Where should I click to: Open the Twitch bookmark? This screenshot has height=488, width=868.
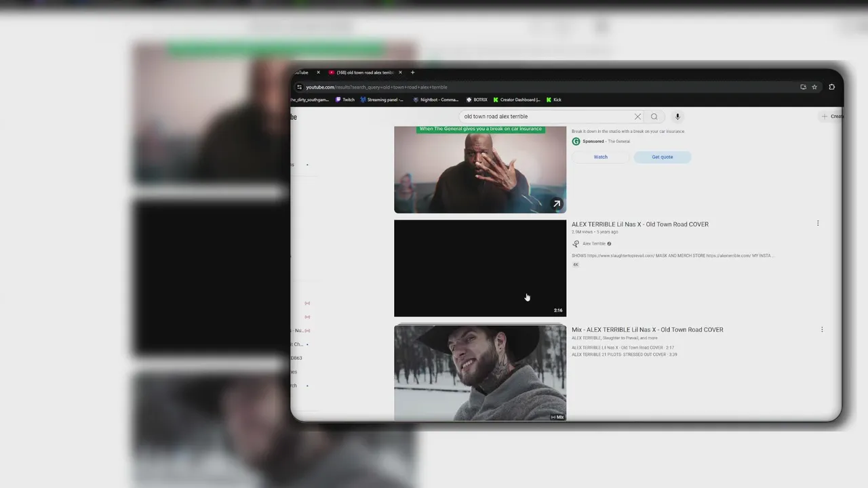coord(345,100)
